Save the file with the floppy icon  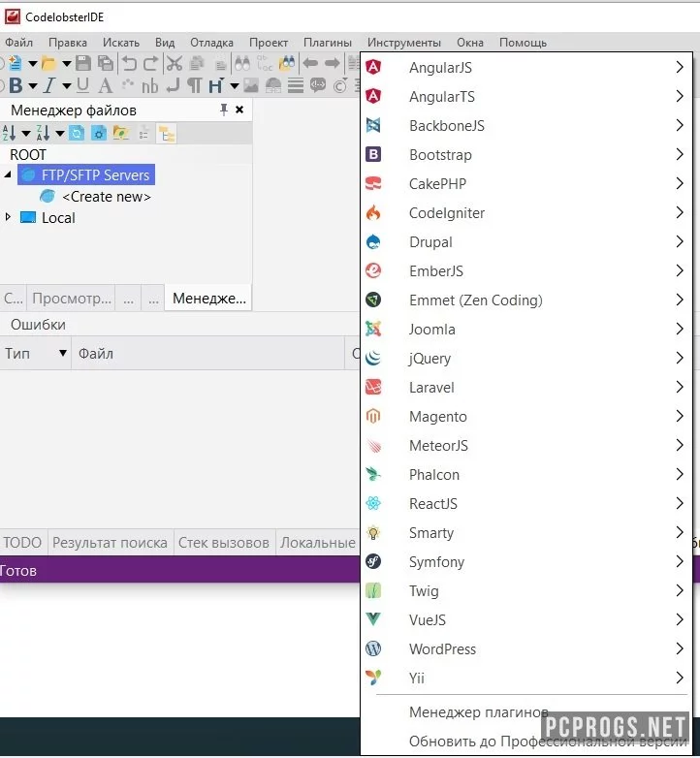83,63
